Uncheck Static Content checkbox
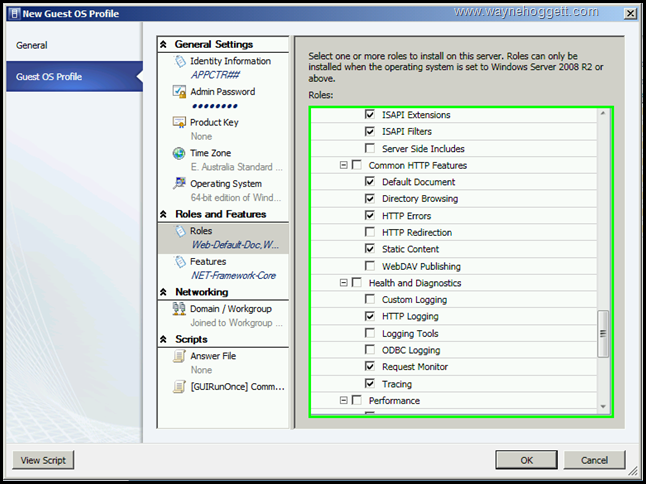Screen dimensions: 646x484 [370, 249]
